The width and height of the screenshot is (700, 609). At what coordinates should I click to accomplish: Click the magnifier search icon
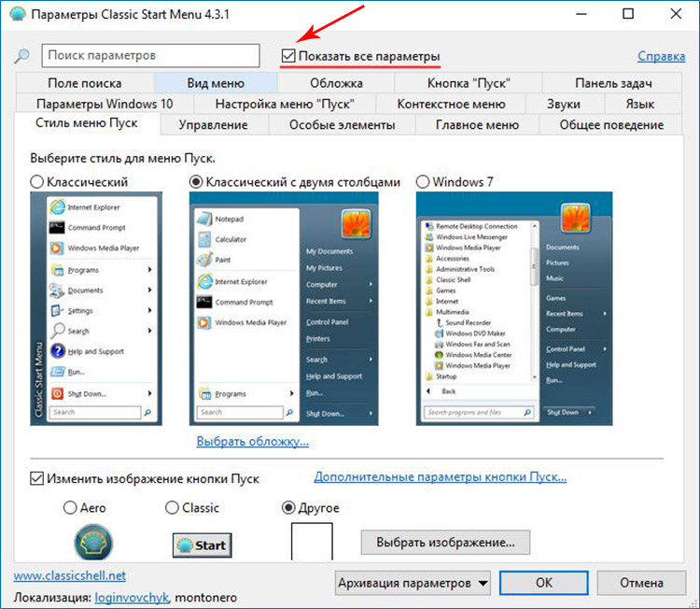[x=21, y=56]
